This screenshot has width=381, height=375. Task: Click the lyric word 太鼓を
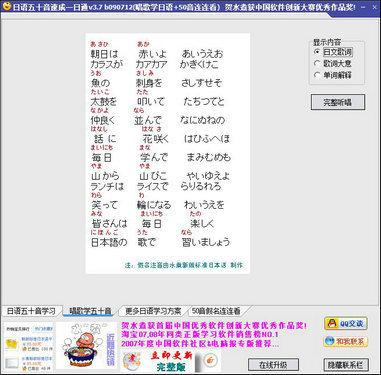pos(104,102)
